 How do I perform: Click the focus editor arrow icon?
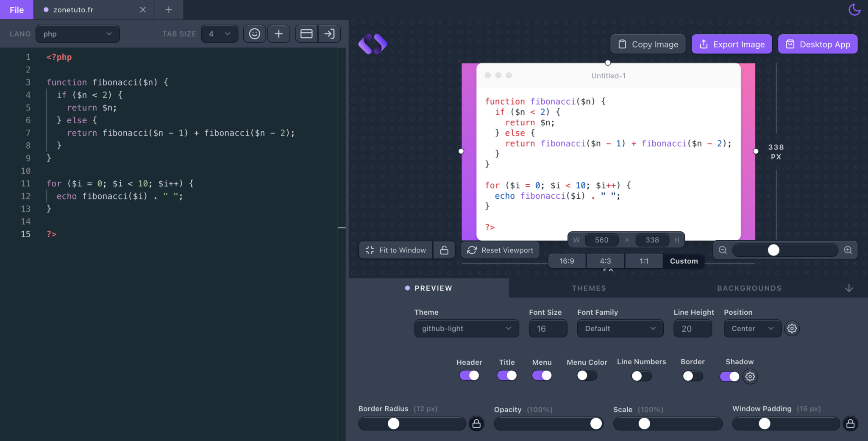(329, 33)
